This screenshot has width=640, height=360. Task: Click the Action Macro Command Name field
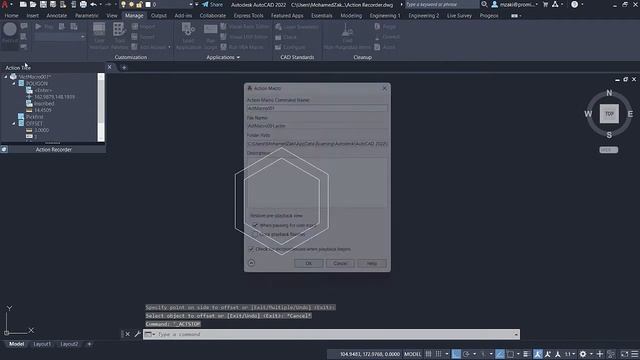click(x=317, y=108)
